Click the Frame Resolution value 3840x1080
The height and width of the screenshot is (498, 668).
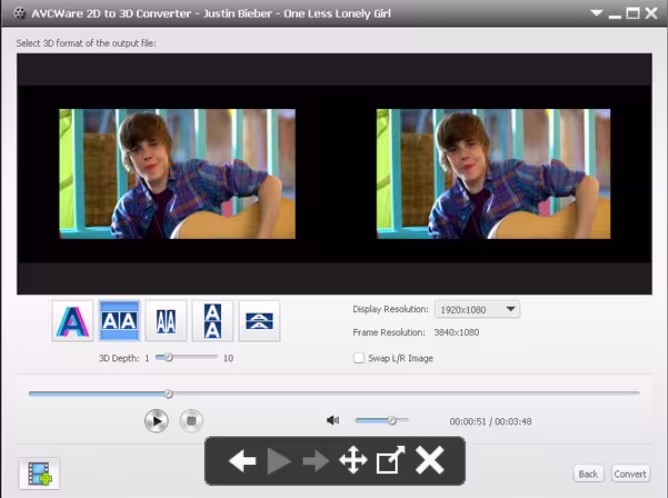[x=456, y=332]
